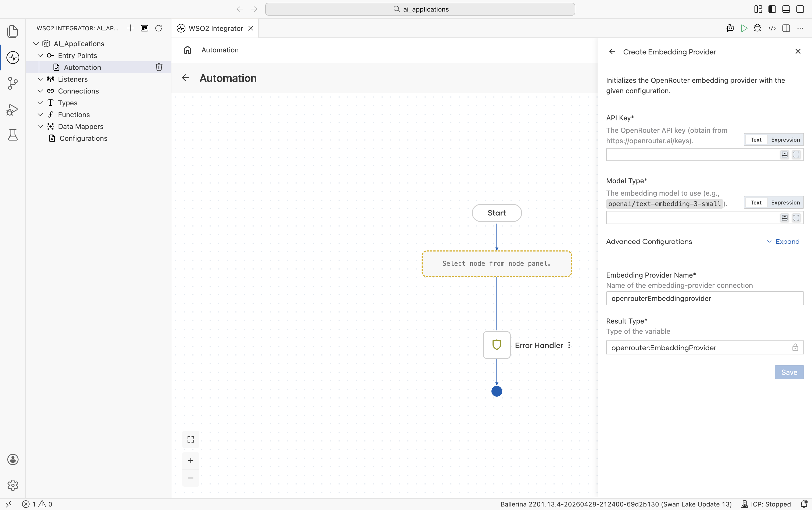Image resolution: width=812 pixels, height=510 pixels.
Task: Open the Manage gear icon
Action: click(x=12, y=485)
